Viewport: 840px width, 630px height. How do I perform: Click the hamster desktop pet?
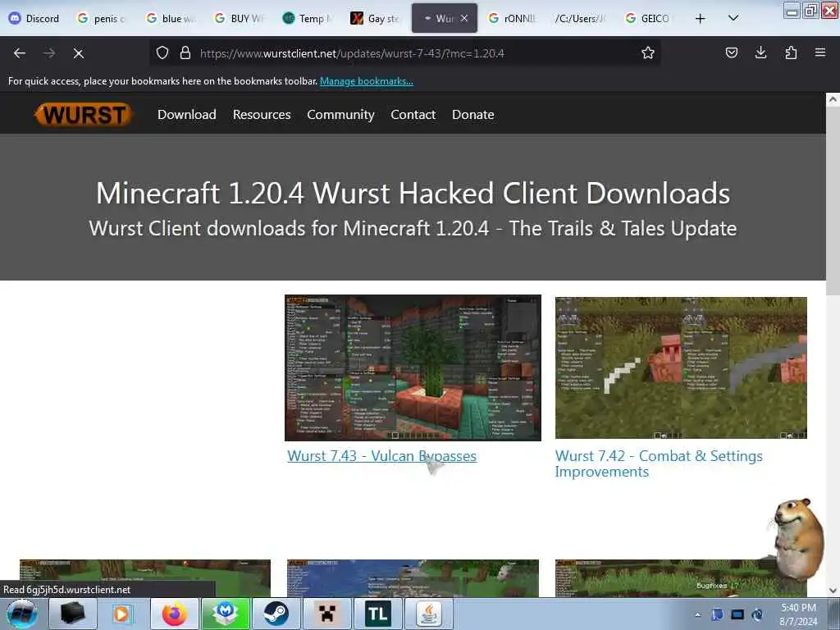798,541
